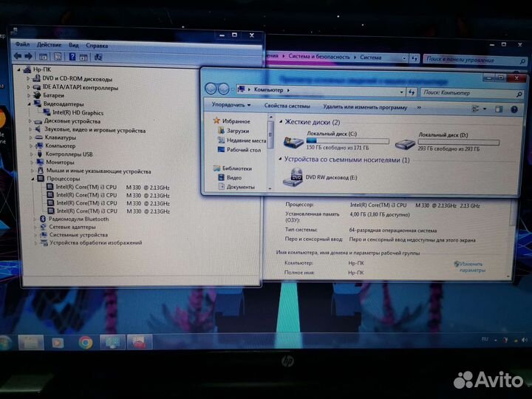Viewport: 532px width, 399px height.
Task: Open Избранное in Explorer sidebar
Action: tap(236, 121)
